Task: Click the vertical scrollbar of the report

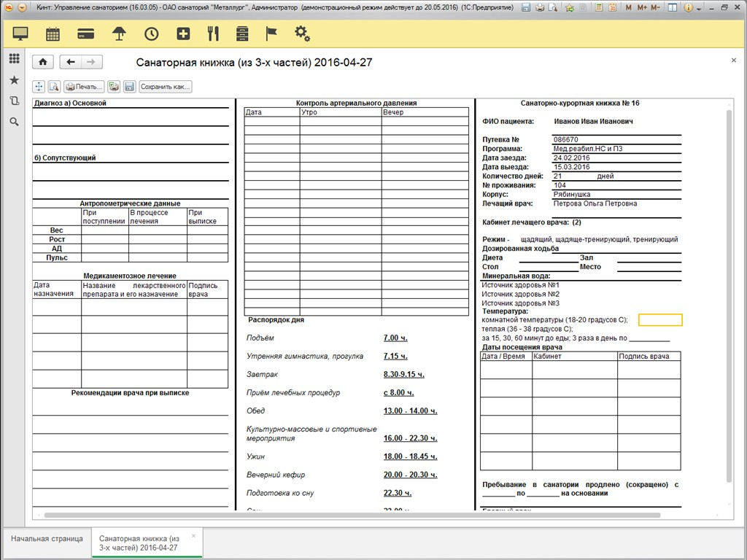Action: click(x=729, y=295)
